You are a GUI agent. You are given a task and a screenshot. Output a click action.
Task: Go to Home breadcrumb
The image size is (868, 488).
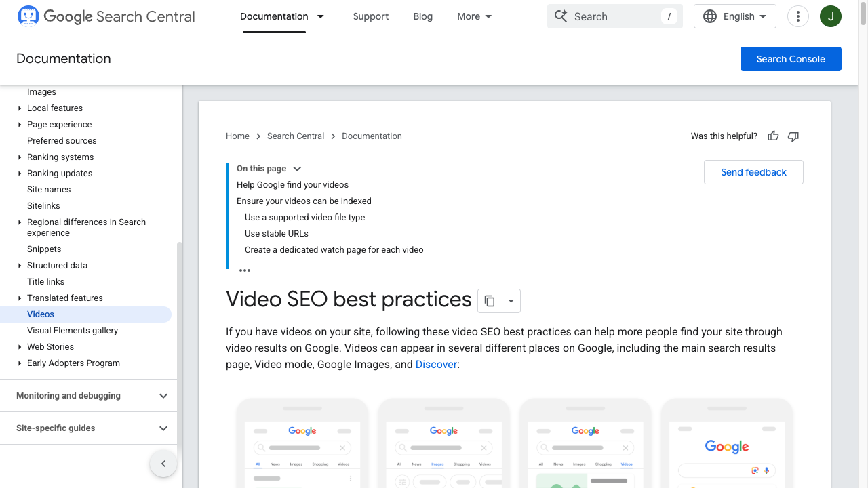tap(237, 136)
